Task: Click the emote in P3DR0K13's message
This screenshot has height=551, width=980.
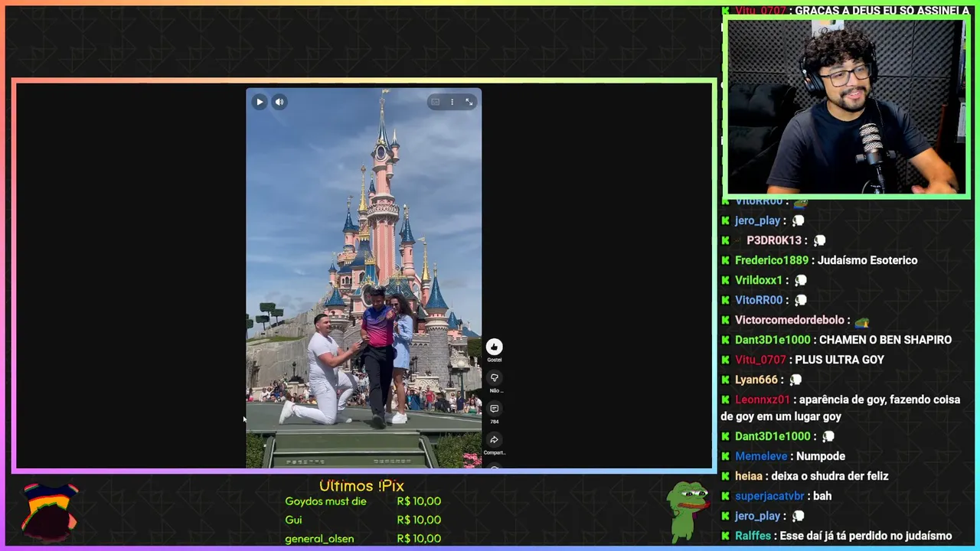Action: 820,240
